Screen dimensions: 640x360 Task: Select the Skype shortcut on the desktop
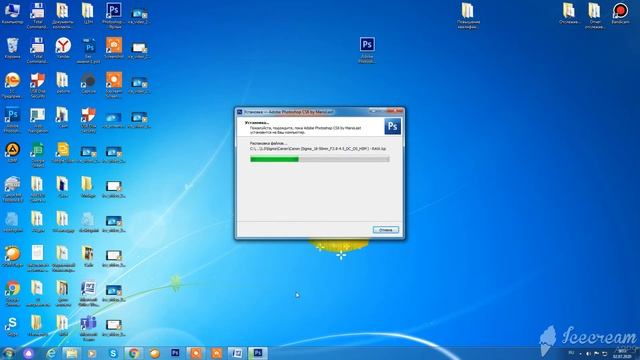(12, 326)
